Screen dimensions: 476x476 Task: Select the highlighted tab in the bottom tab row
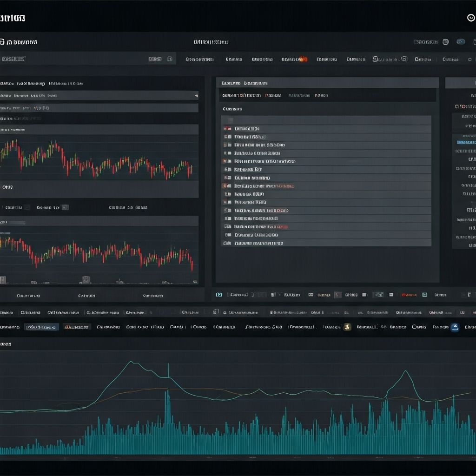[42, 327]
